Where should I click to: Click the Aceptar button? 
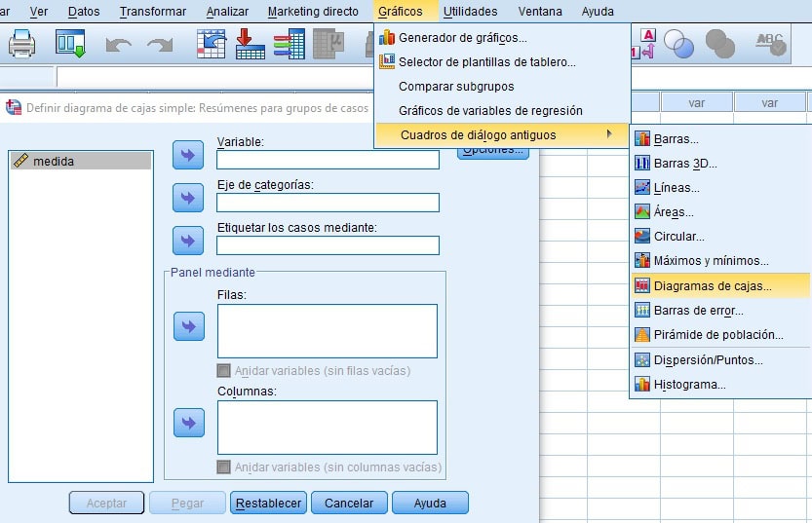click(106, 503)
